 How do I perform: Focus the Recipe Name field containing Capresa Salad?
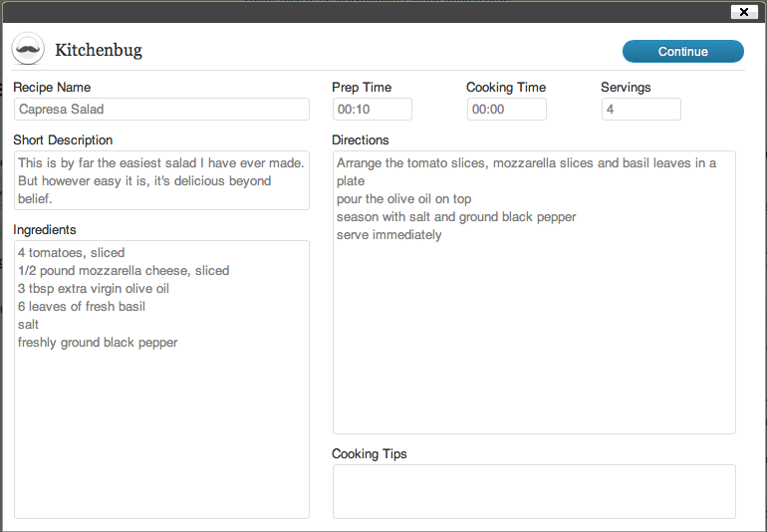click(162, 110)
